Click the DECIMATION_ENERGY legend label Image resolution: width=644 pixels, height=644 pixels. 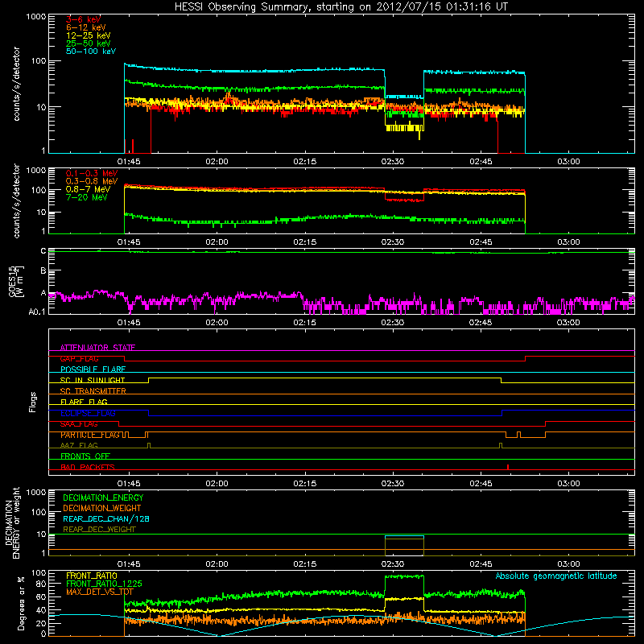(103, 497)
